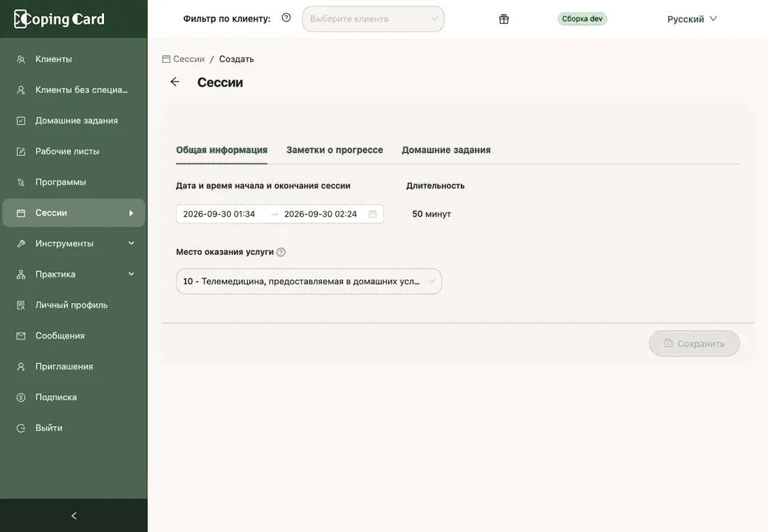The height and width of the screenshot is (532, 768).
Task: Click the 50 минут duration value
Action: [431, 214]
